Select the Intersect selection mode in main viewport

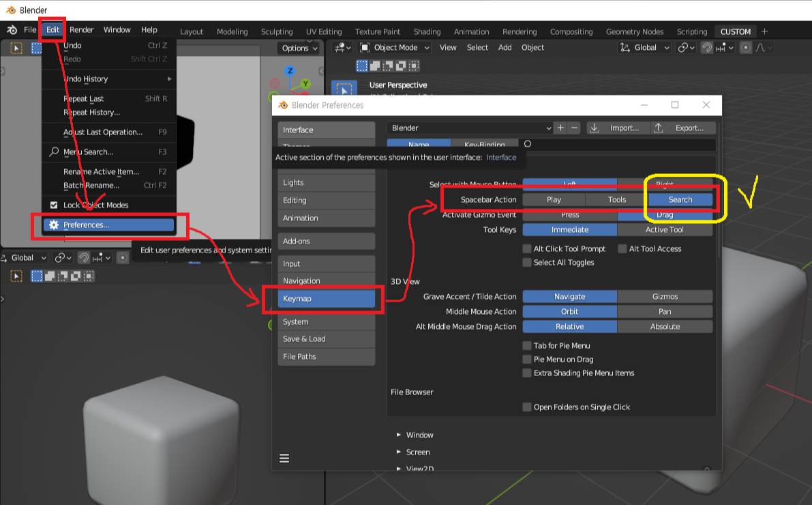tap(414, 66)
